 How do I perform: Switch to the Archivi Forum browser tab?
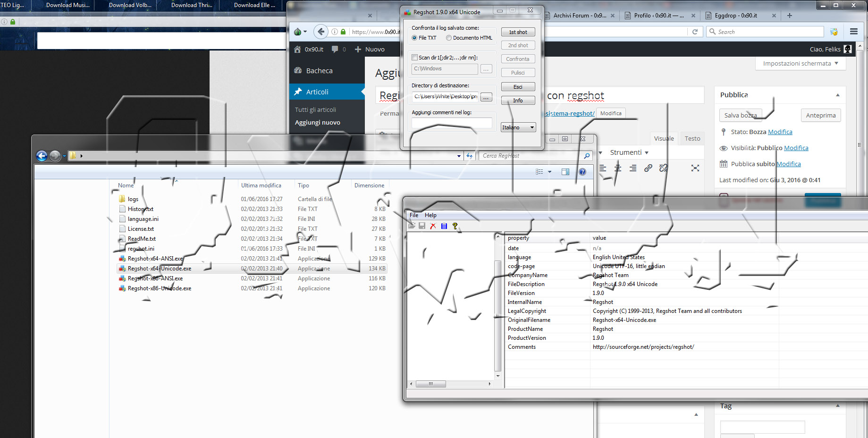click(580, 16)
